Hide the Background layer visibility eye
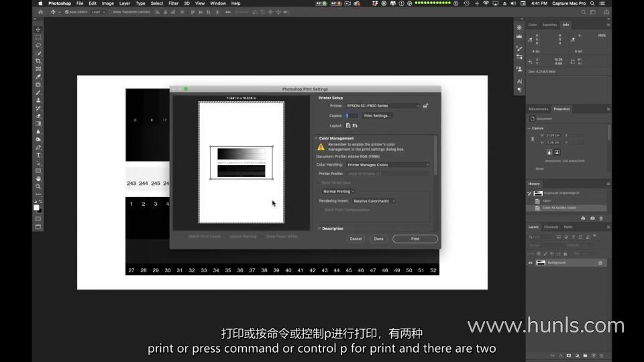The height and width of the screenshot is (362, 644). pyautogui.click(x=530, y=263)
